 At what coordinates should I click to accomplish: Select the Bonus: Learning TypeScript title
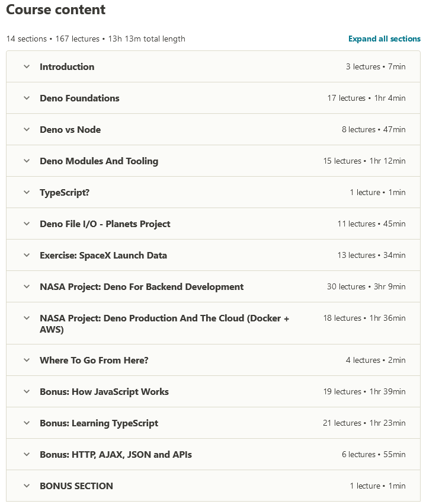(99, 423)
